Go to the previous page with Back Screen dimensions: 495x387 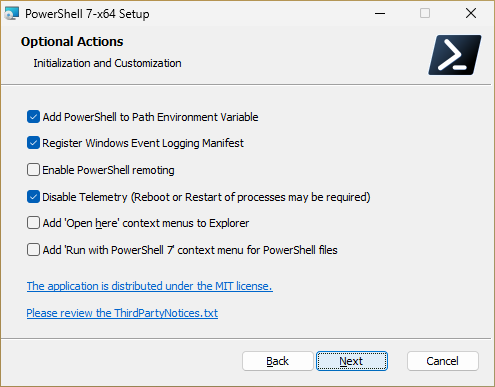(x=278, y=361)
